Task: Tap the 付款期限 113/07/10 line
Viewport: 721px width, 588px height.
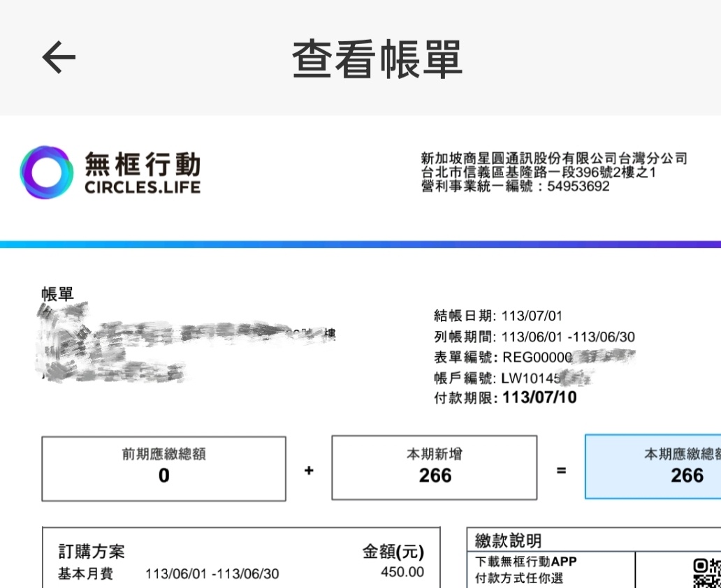Action: pos(505,398)
